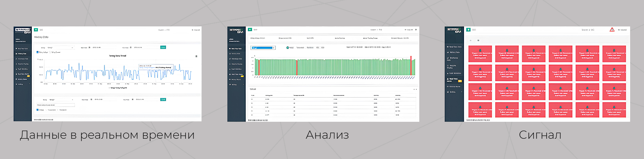This screenshot has height=159, width=644.
Task: Open lower device dropdown under the line chart
Action: pos(61,100)
